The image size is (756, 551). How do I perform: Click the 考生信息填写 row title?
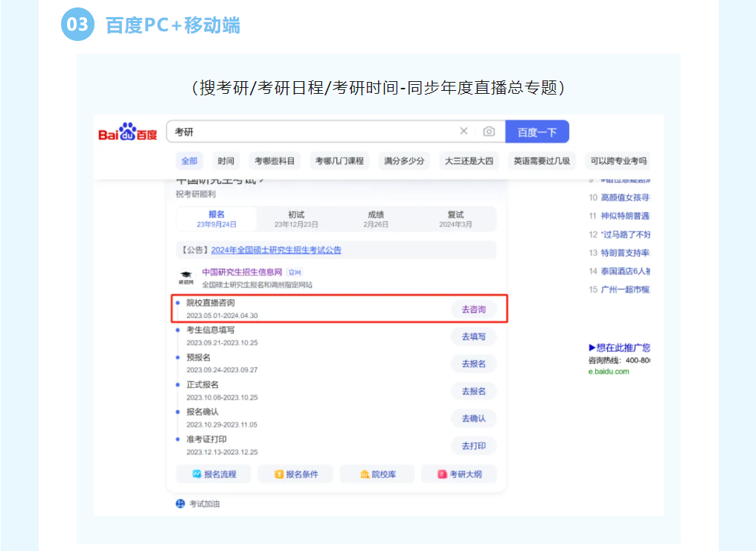click(x=211, y=330)
